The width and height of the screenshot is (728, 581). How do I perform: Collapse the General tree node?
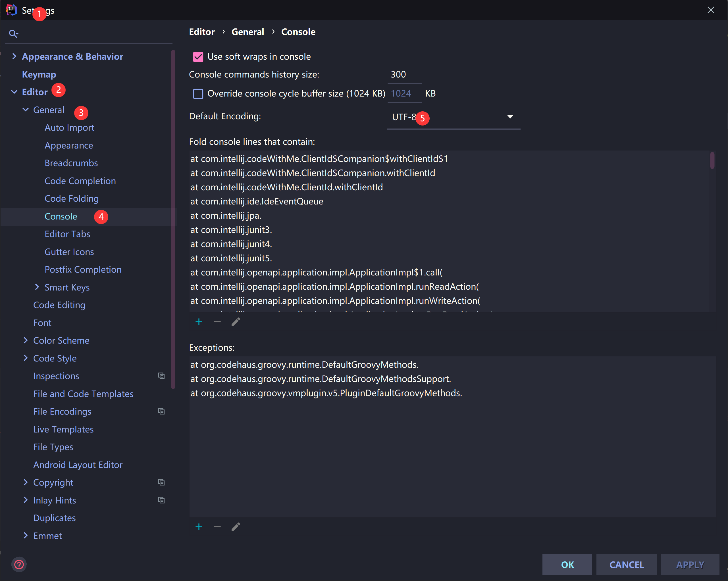pyautogui.click(x=25, y=110)
